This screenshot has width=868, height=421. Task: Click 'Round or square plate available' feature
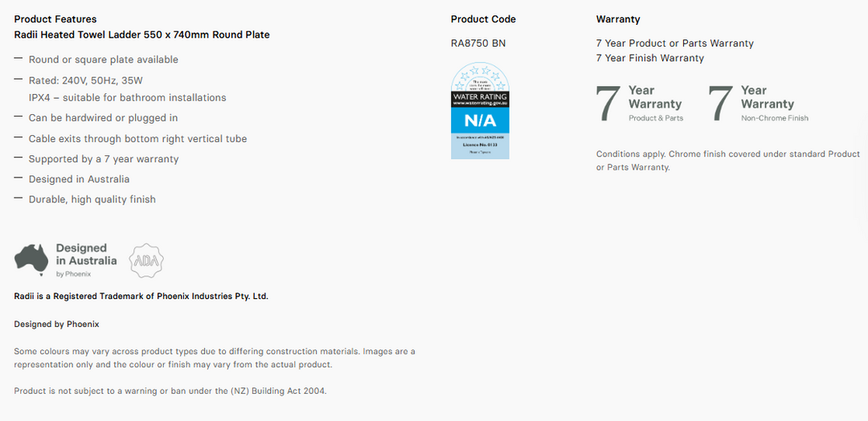[x=104, y=59]
